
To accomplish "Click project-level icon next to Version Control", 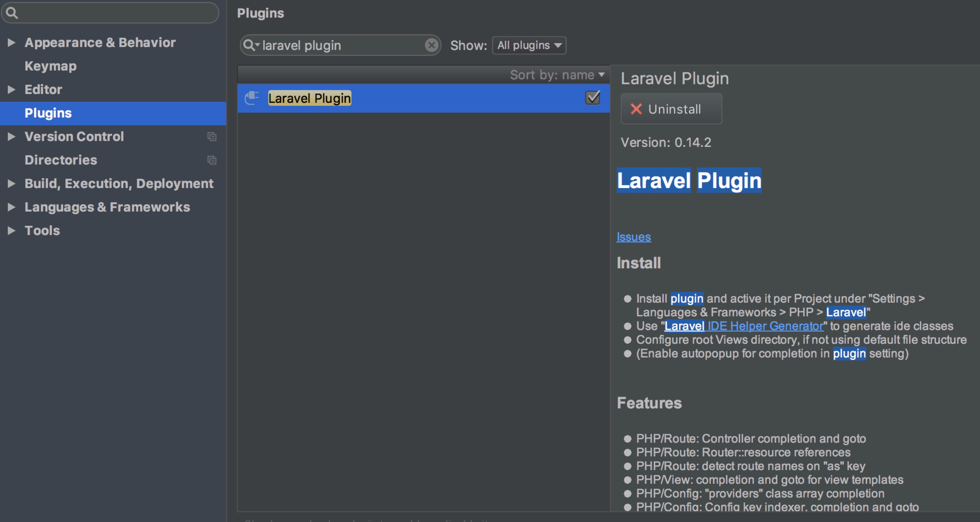I will [212, 137].
